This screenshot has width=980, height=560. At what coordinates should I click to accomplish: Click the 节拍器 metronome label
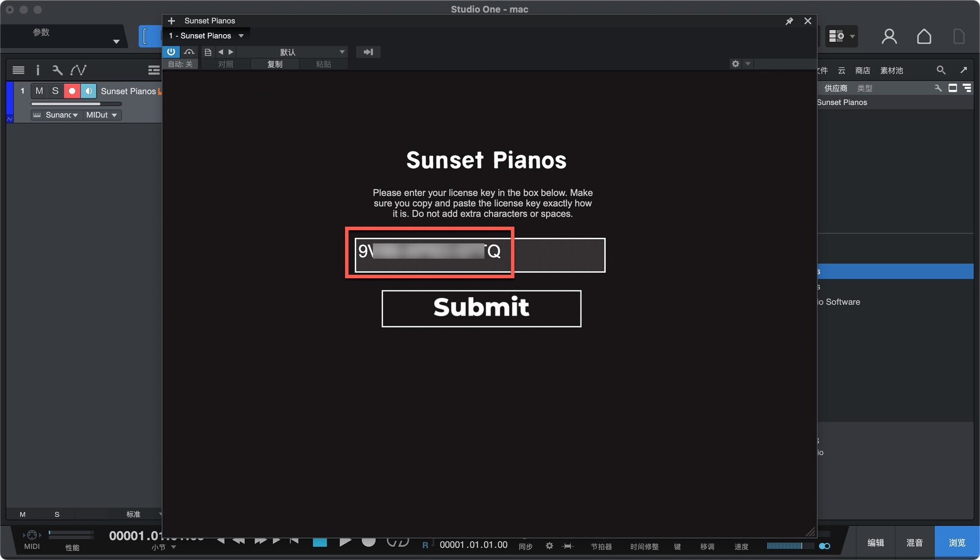coord(601,546)
